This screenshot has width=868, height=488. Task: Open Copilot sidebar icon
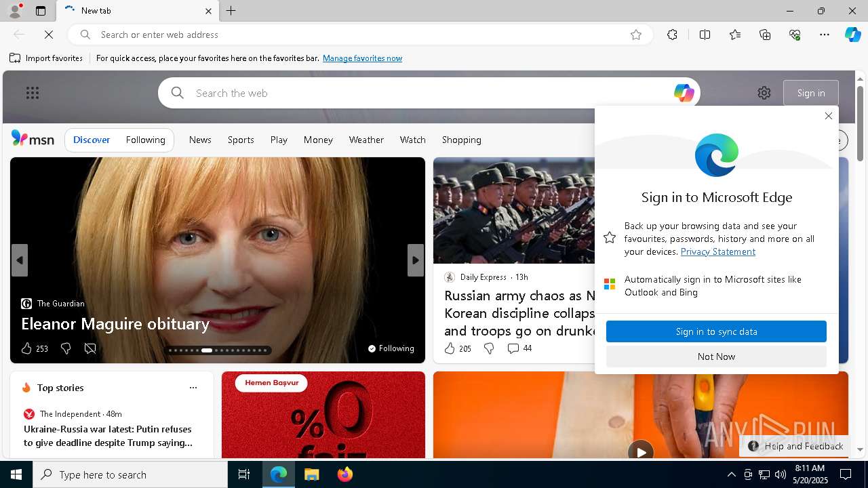click(852, 35)
